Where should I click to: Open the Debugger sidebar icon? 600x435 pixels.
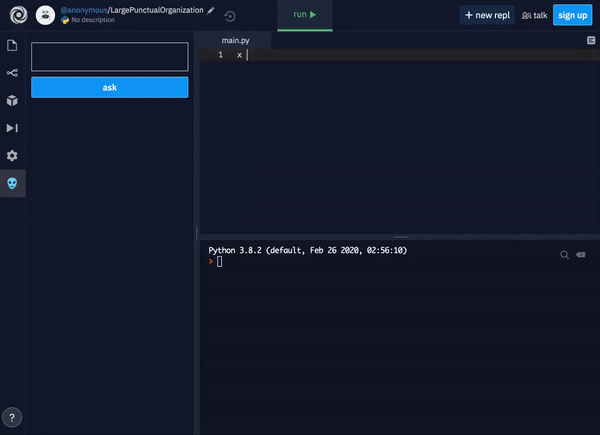[12, 128]
